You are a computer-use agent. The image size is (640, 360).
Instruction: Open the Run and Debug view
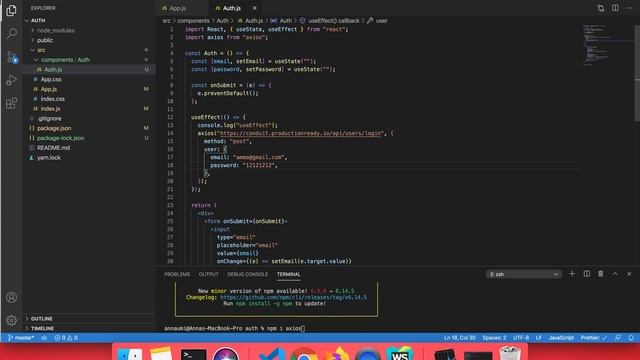point(11,80)
